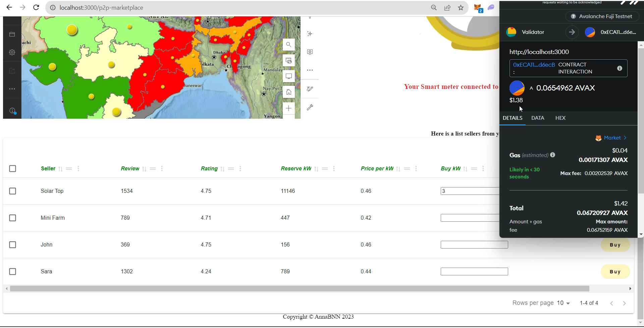Screen dimensions: 644x328
Task: Bookmark this page with the star icon
Action: point(461,7)
